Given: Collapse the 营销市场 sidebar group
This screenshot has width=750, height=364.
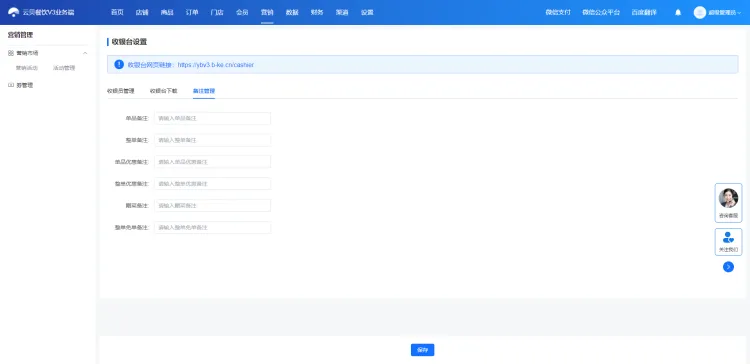Looking at the screenshot, I should (85, 53).
